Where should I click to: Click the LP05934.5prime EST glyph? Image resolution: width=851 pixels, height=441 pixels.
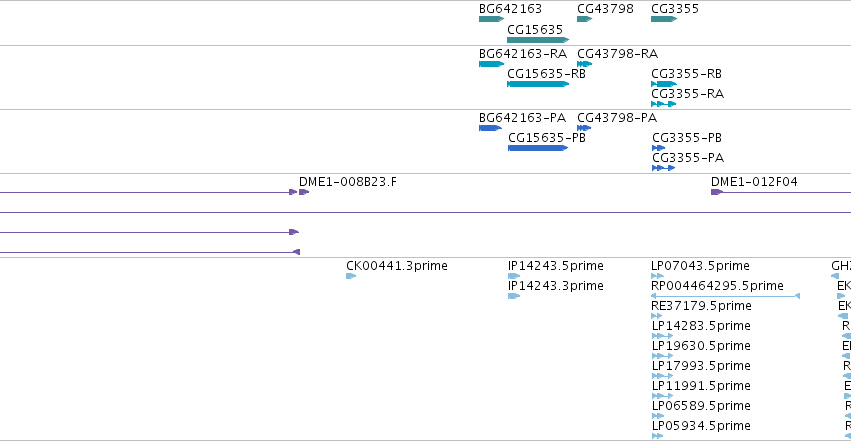(658, 436)
